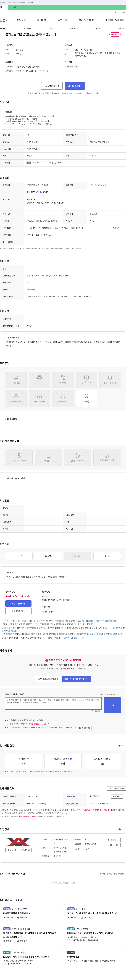Jump to the 우대사항 section tab

pyautogui.click(x=51, y=28)
